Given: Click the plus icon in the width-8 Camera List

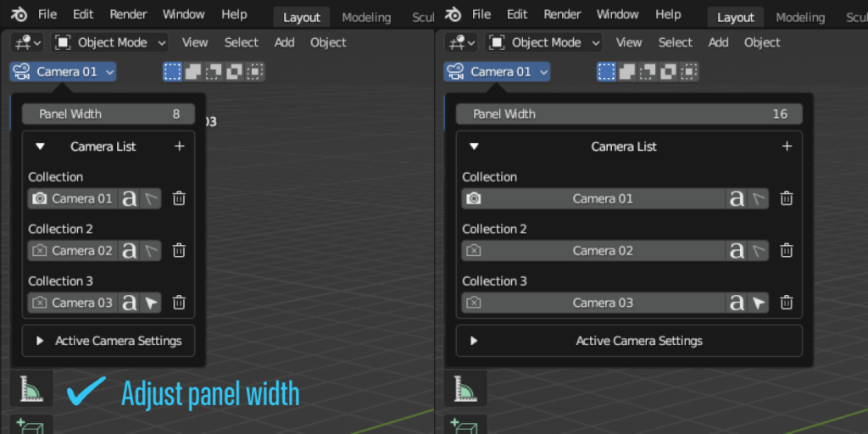Looking at the screenshot, I should tap(179, 147).
